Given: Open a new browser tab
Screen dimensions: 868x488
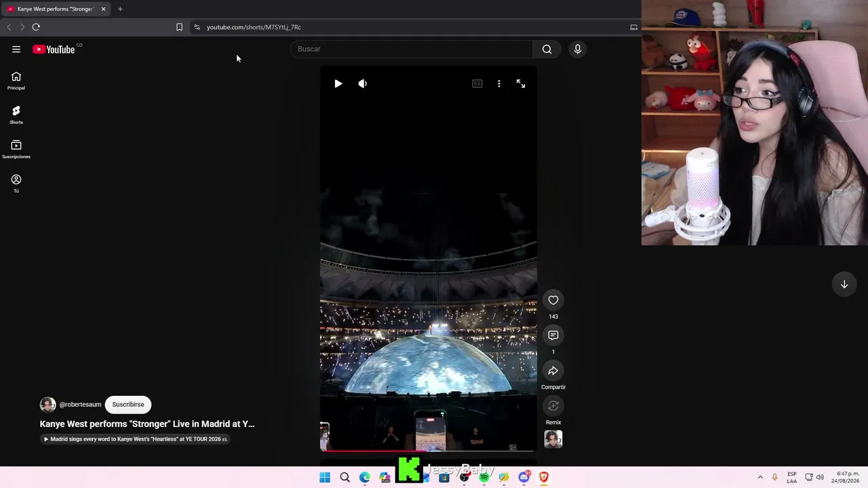Looking at the screenshot, I should coord(120,9).
